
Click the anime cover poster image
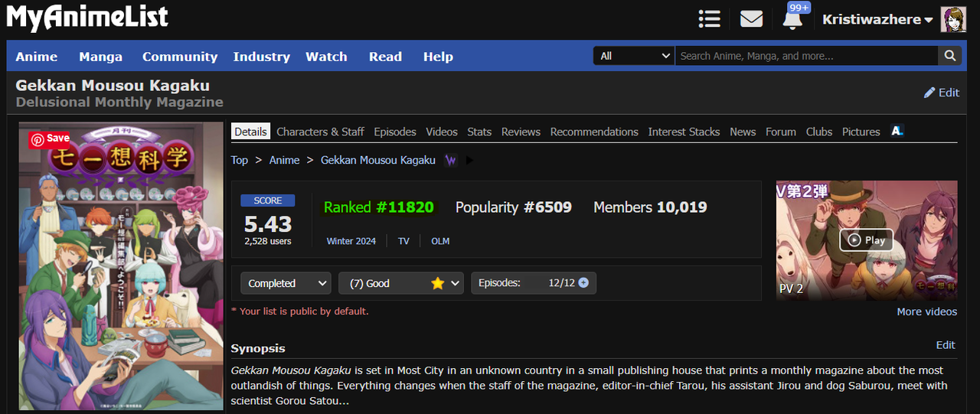(121, 266)
